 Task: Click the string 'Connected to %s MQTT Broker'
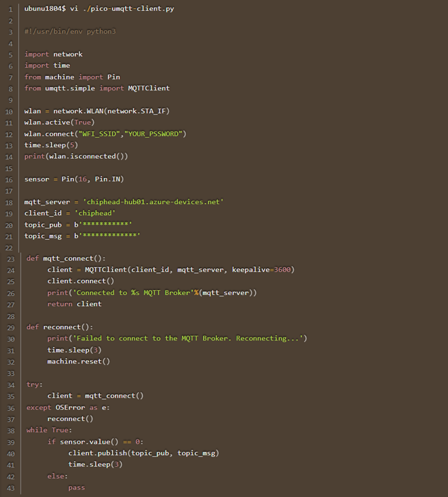point(133,292)
